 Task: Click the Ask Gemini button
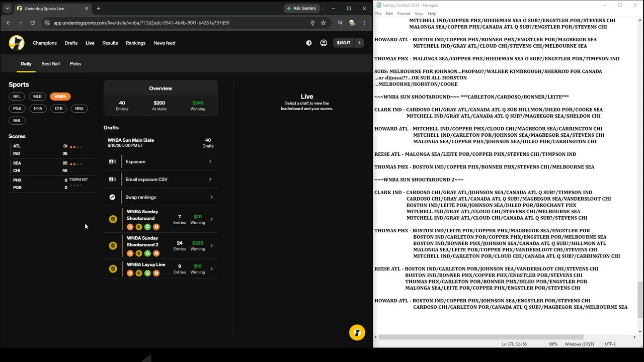pyautogui.click(x=301, y=9)
